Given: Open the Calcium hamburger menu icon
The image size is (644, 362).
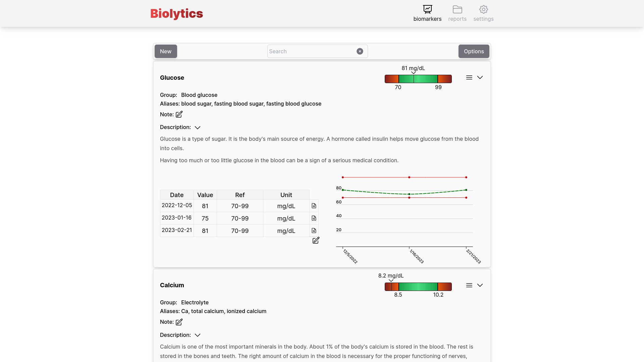Looking at the screenshot, I should [x=469, y=285].
